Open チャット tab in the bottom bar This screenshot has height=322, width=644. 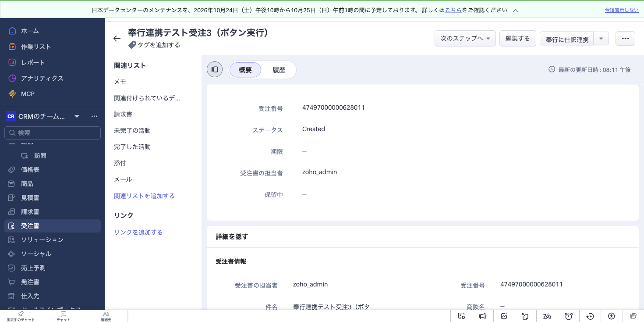pos(64,316)
